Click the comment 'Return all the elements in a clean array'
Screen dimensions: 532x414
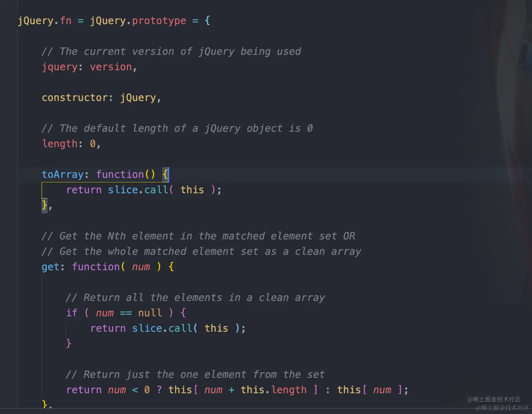195,298
